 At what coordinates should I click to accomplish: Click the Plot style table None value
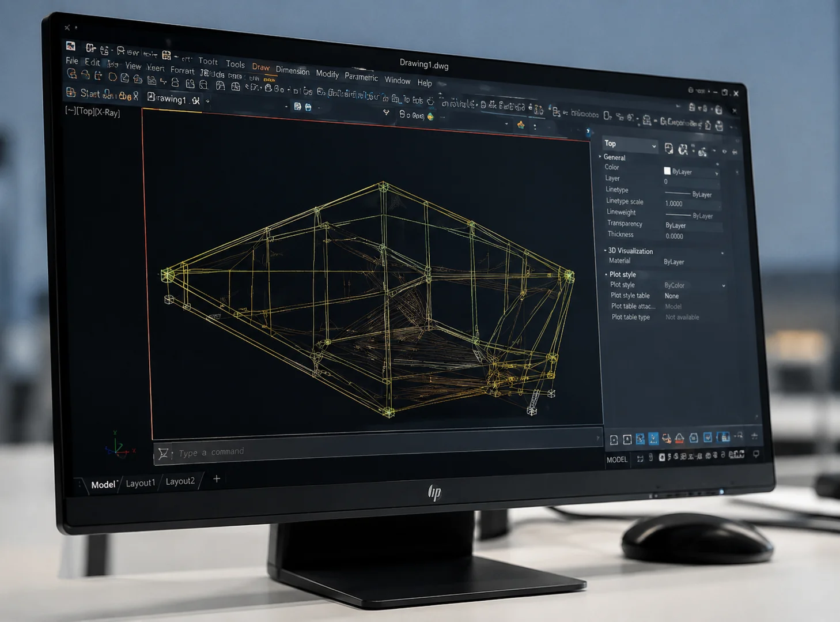pyautogui.click(x=672, y=296)
